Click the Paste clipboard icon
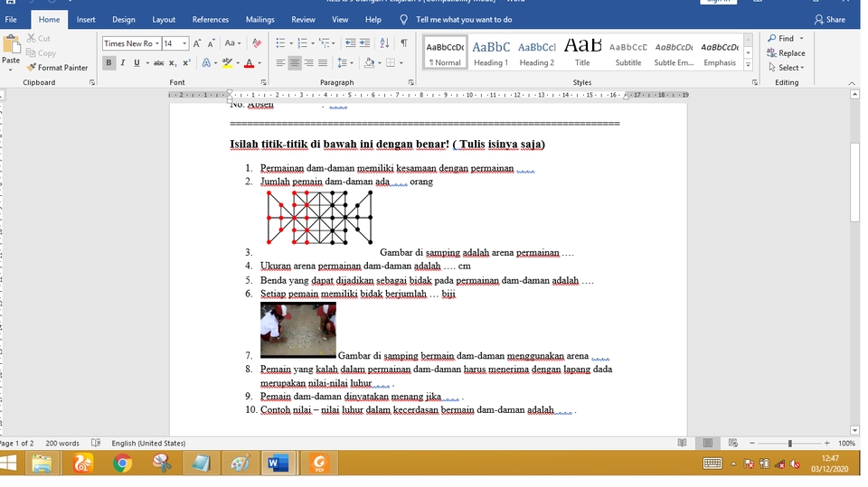868x487 pixels. [11, 45]
